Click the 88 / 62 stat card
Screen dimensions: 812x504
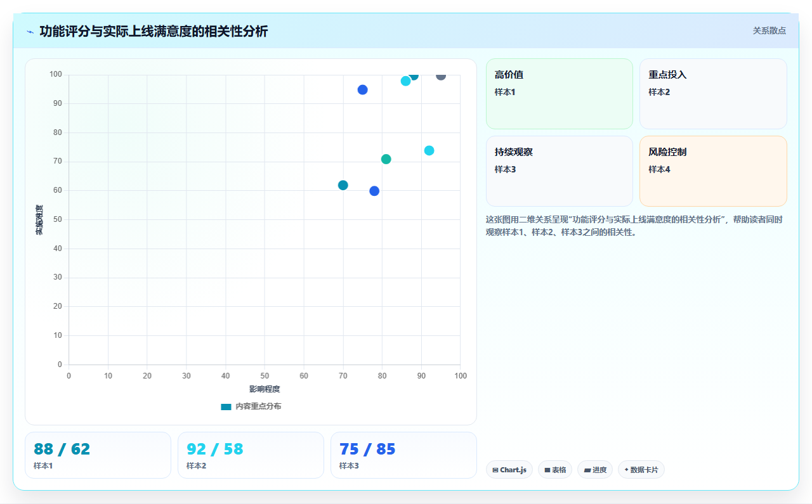click(98, 455)
